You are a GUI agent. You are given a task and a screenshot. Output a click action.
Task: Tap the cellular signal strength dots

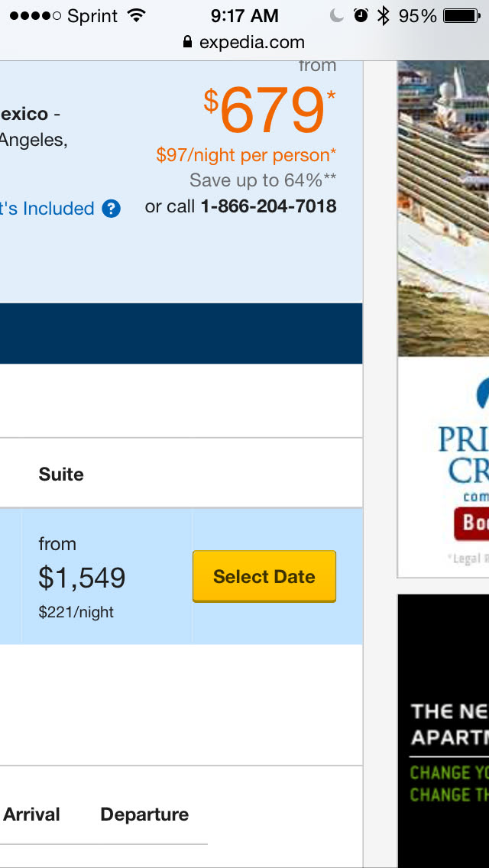(35, 16)
